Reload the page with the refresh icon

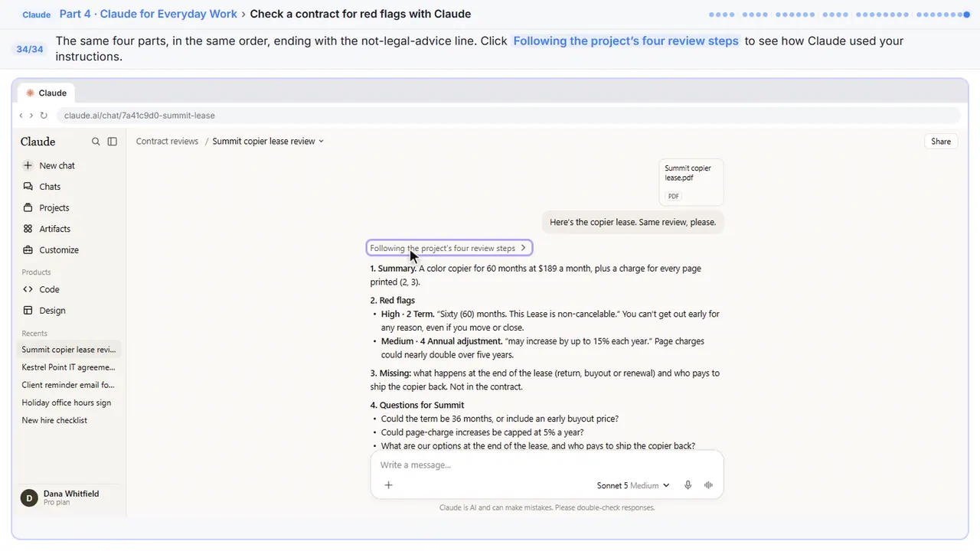44,116
